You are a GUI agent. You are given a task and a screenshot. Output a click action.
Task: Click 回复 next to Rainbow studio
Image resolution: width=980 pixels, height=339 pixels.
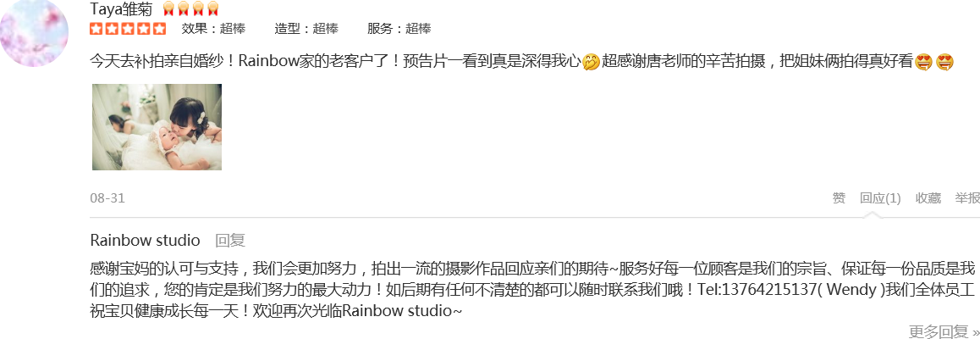click(230, 240)
